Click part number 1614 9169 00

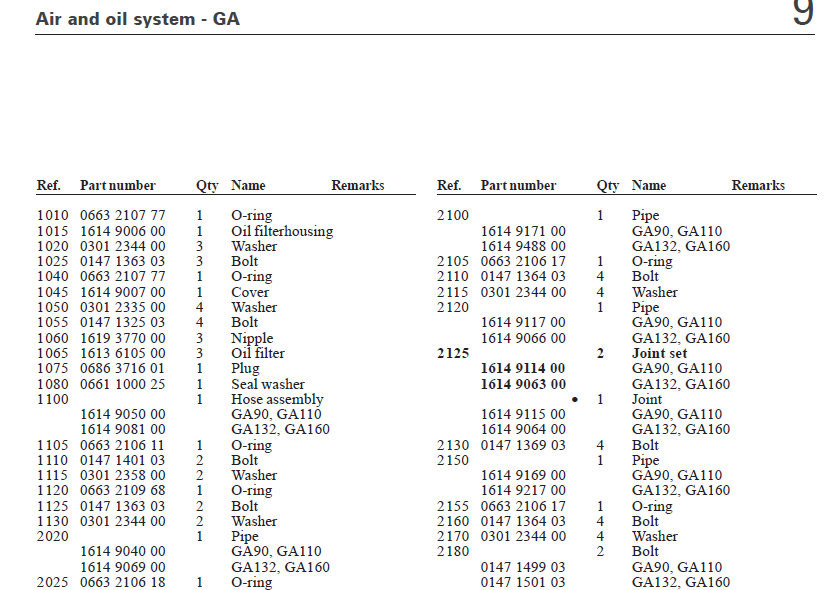pyautogui.click(x=523, y=475)
